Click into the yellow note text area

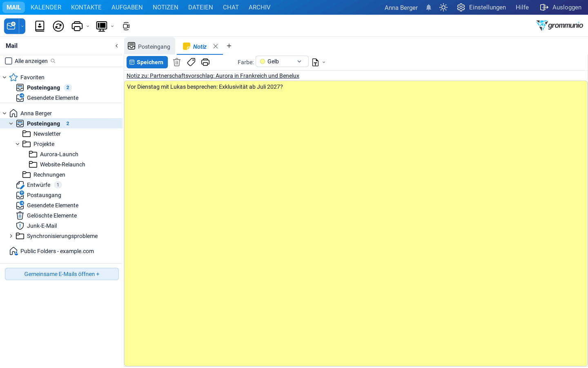coord(356,223)
